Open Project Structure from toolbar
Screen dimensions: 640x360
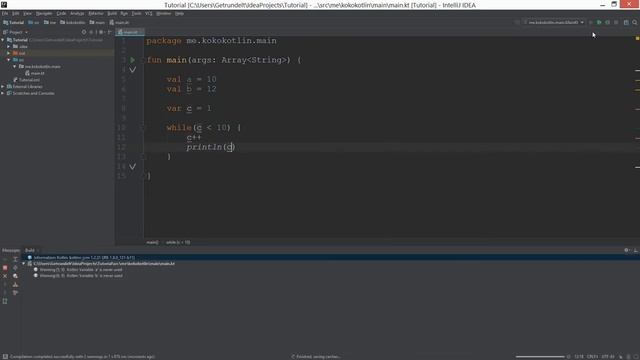[x=626, y=22]
